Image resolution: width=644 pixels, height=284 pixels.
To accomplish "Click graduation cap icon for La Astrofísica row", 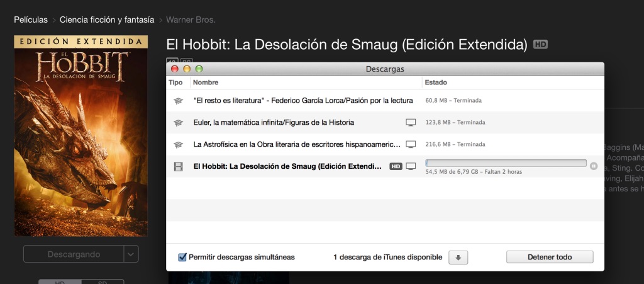I will tap(178, 145).
